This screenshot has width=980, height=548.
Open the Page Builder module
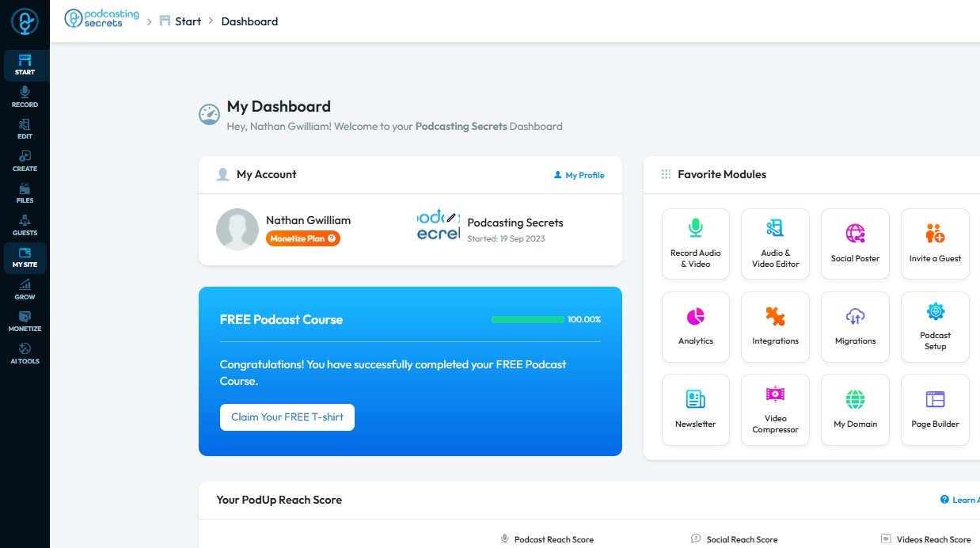(935, 409)
